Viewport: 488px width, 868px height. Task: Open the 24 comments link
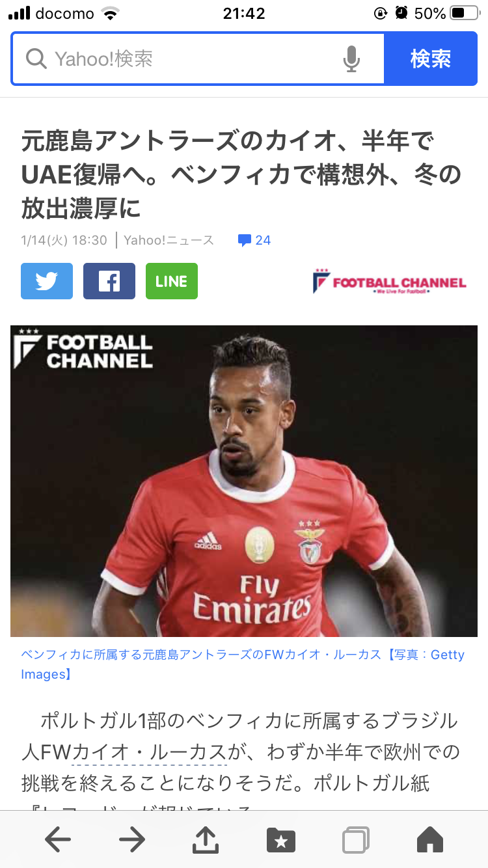click(254, 240)
